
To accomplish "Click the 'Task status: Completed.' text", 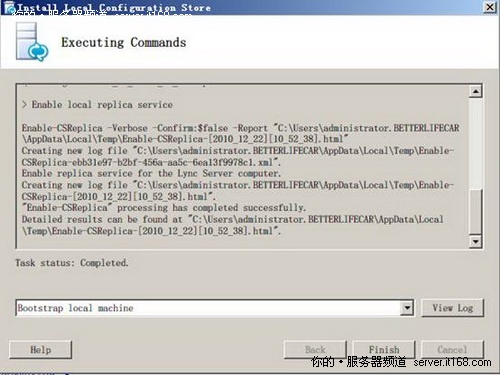I will pos(72,263).
